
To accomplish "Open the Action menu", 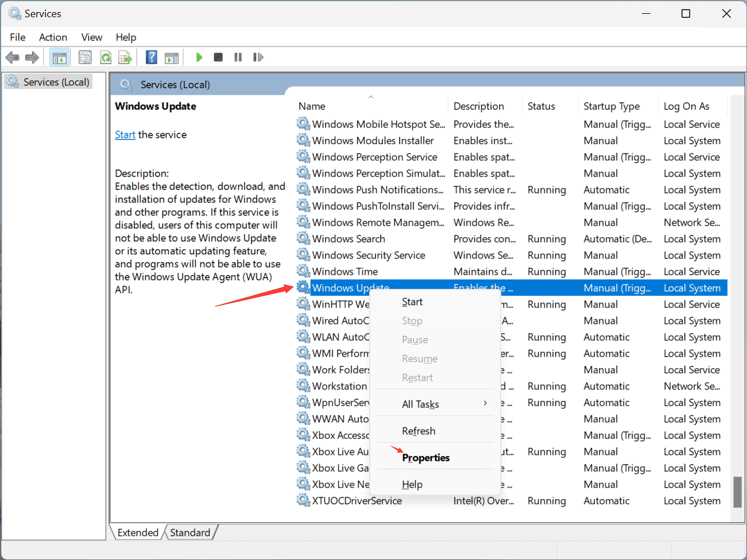I will click(53, 37).
